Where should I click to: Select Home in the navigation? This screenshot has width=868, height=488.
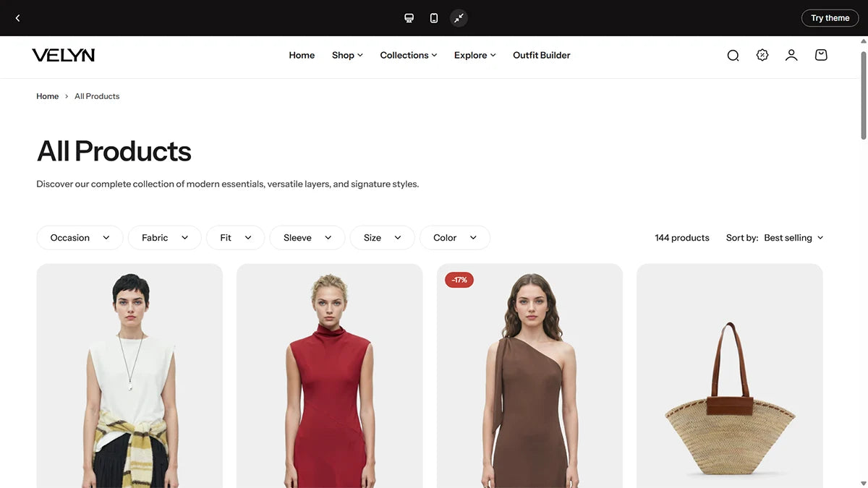pyautogui.click(x=302, y=54)
